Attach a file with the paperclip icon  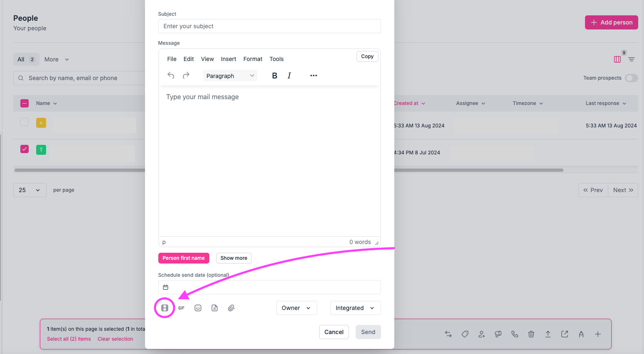pyautogui.click(x=231, y=308)
